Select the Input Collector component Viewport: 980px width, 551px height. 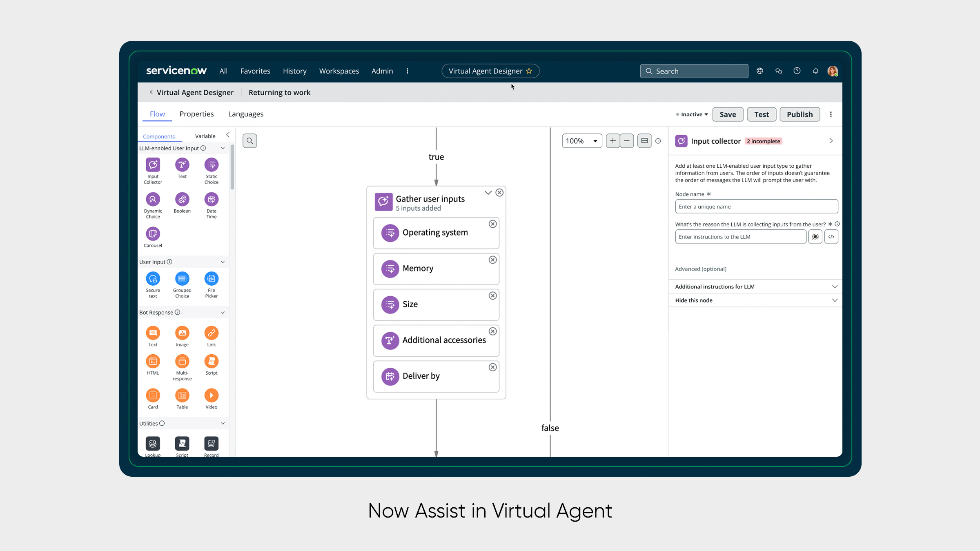click(x=153, y=165)
